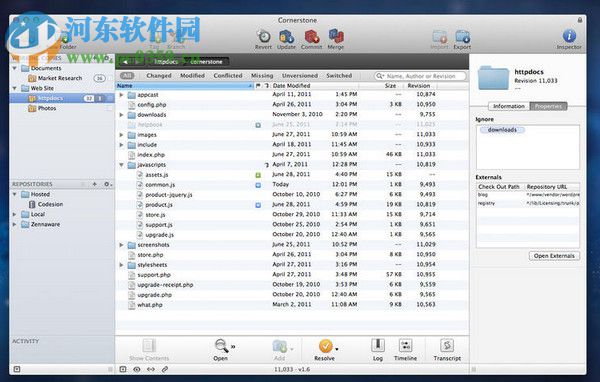Open the Inspector panel icon
The height and width of the screenshot is (382, 600).
(569, 36)
